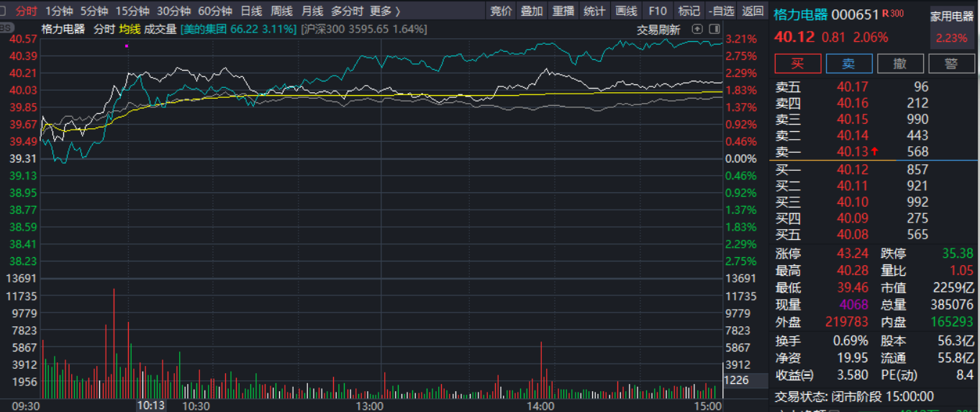Toggle the 均线 average line indicator
Screen dimensions: 980x412
(x=130, y=29)
